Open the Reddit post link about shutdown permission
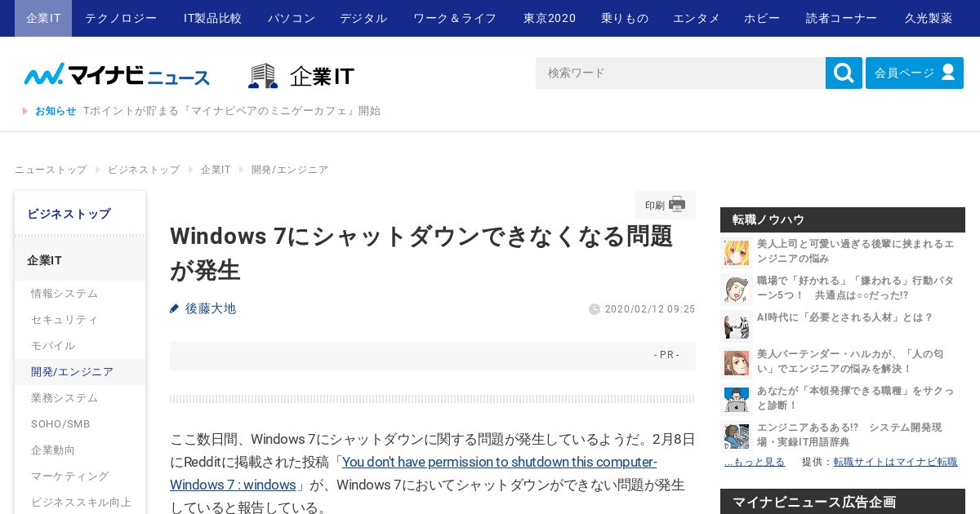Viewport: 980px width, 514px height. pyautogui.click(x=413, y=473)
